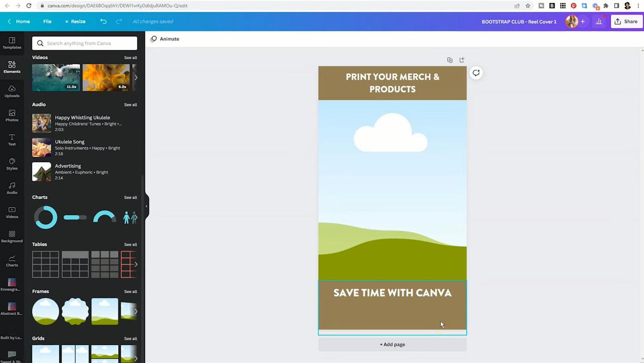Open design insights via the chart icon near Share
Image resolution: width=644 pixels, height=363 pixels.
tap(599, 21)
